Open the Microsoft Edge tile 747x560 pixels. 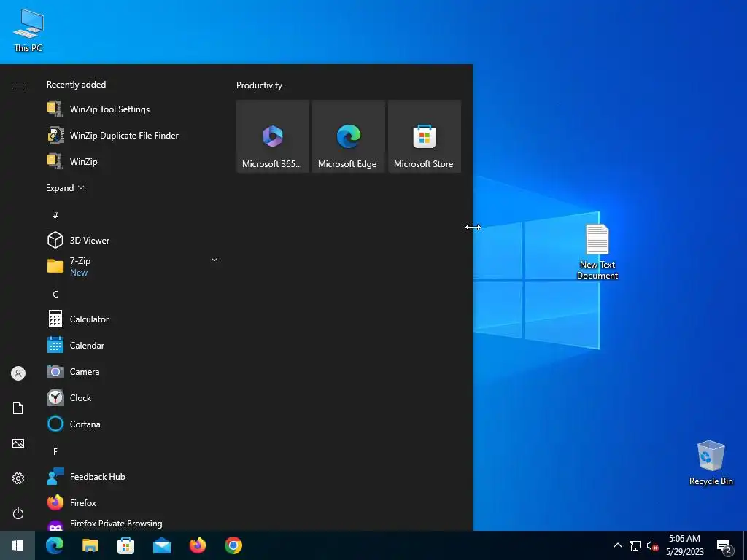pyautogui.click(x=348, y=136)
